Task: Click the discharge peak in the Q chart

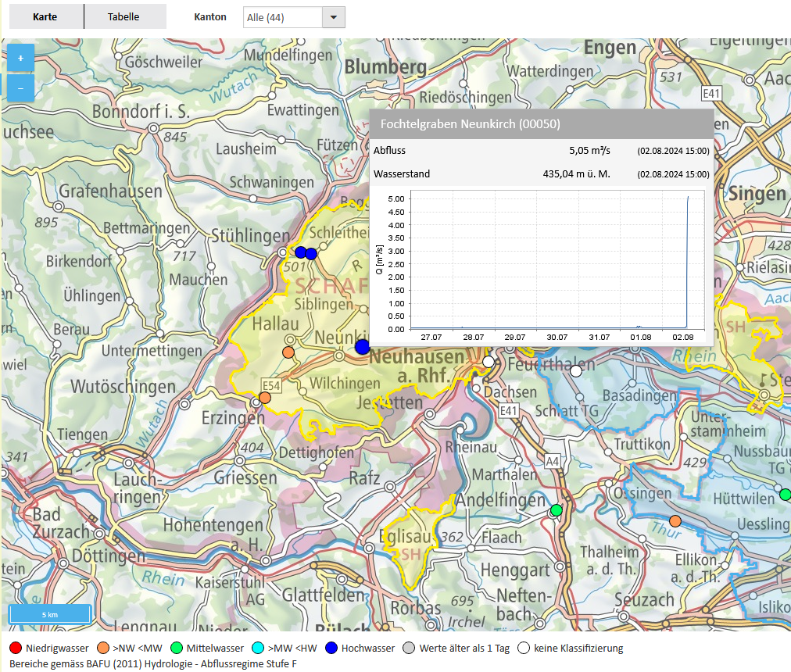Action: (689, 198)
